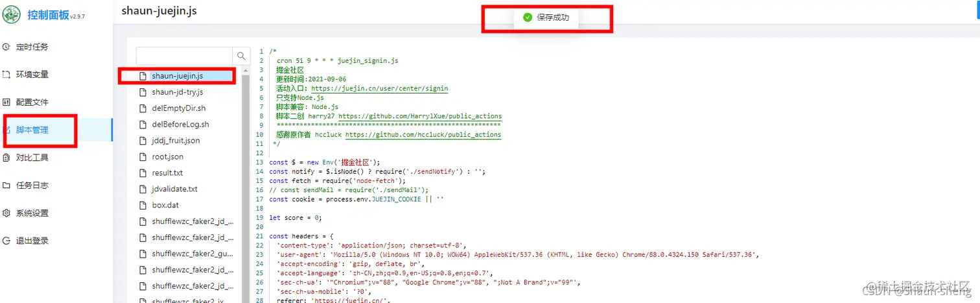Click the file icon of root.json
This screenshot has width=980, height=303.
point(143,156)
